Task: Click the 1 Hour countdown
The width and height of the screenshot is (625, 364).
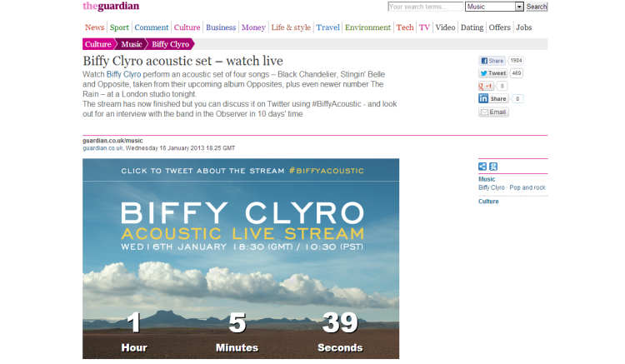Action: (x=134, y=332)
